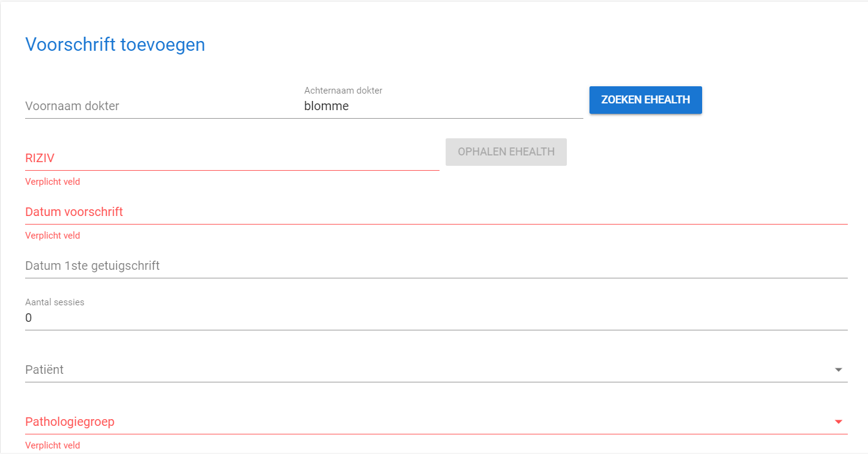
Task: Select the RIZIV number field
Action: tap(231, 158)
